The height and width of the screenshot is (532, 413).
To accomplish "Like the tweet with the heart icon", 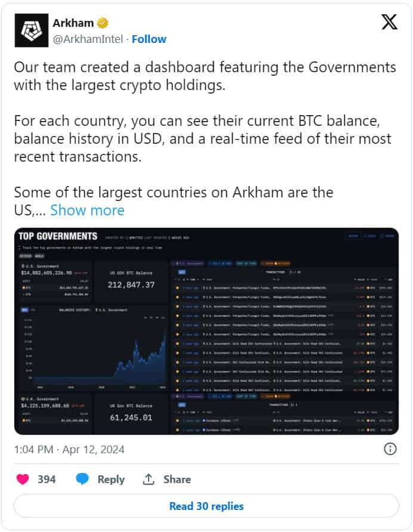I will tap(23, 479).
